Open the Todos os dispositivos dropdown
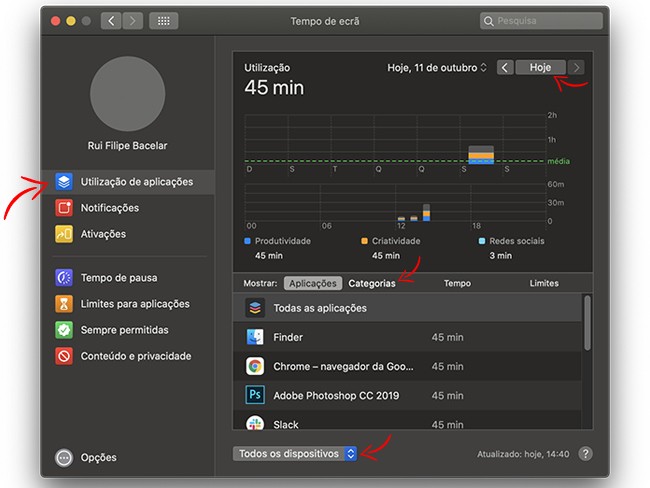Screen dimensions: 650x488 coord(296,454)
